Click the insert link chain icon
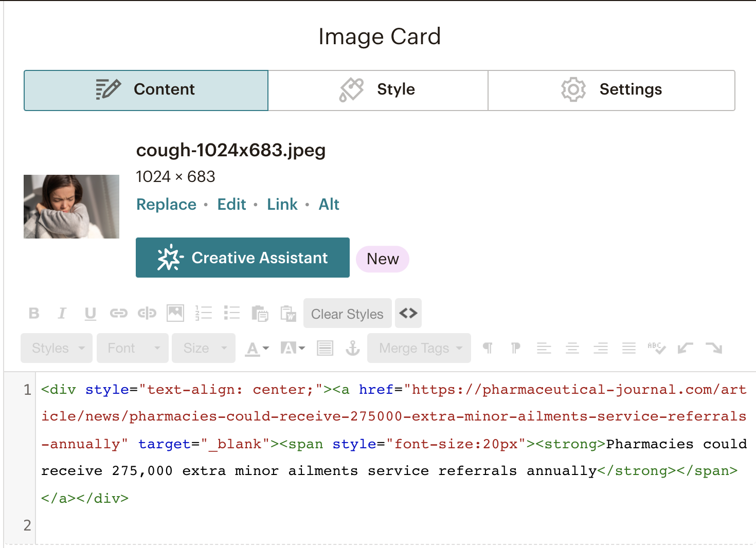756x548 pixels. click(x=118, y=314)
